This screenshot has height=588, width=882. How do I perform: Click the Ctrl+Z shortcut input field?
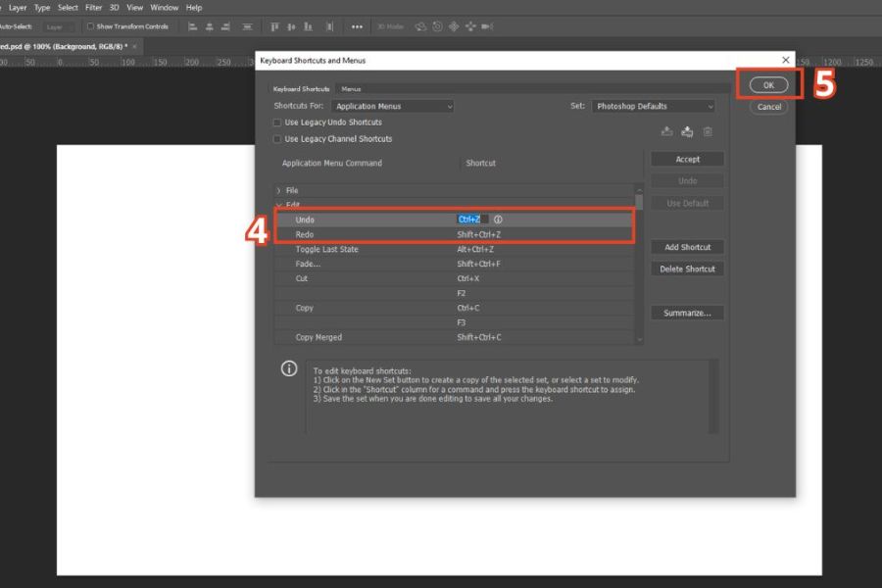pos(472,220)
